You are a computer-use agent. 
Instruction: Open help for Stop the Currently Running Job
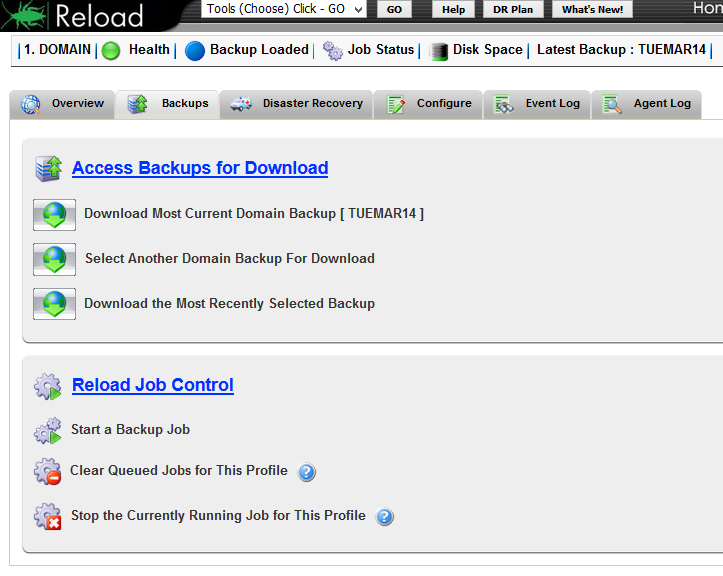pos(385,517)
